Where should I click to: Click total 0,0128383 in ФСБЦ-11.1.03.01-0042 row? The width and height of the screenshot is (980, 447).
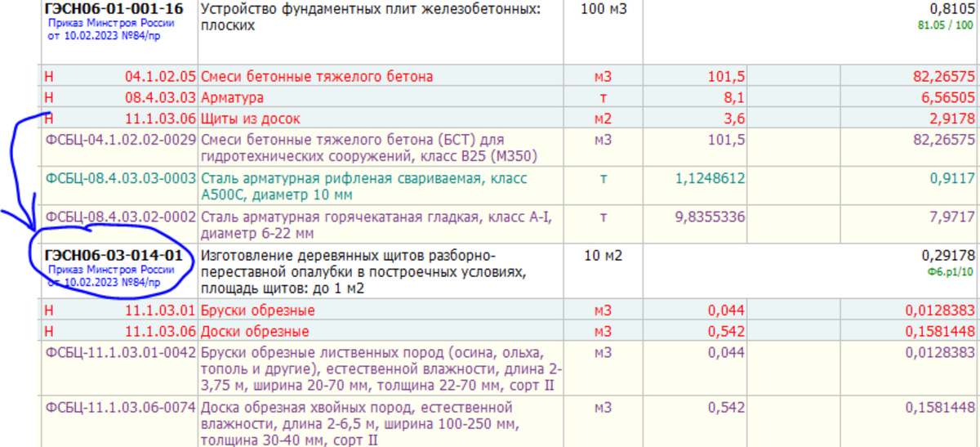click(941, 353)
